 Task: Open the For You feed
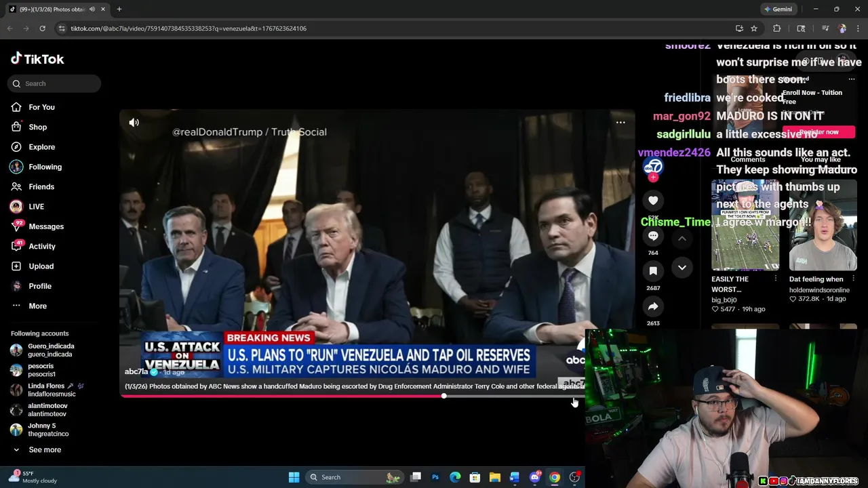tap(41, 107)
